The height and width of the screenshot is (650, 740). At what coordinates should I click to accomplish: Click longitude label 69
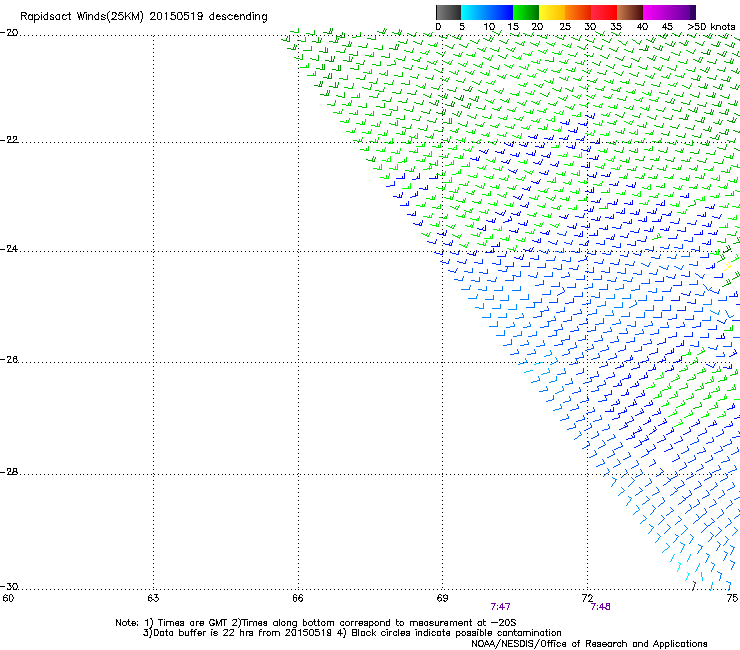pos(442,599)
